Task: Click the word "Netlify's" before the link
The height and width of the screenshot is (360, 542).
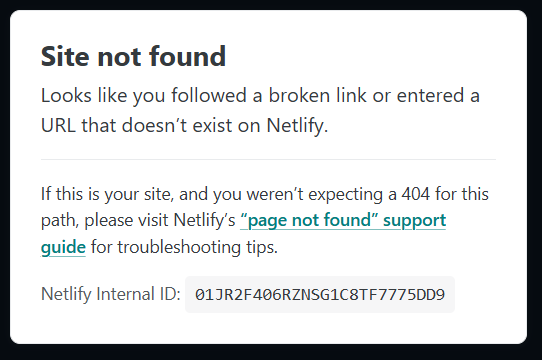Action: [x=204, y=221]
